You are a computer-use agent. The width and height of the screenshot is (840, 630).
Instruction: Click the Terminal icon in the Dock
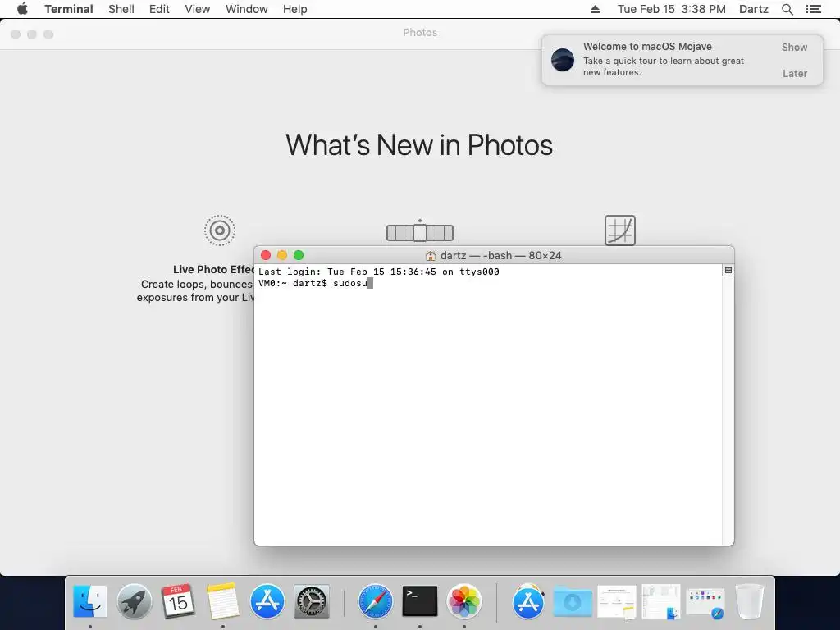point(419,601)
